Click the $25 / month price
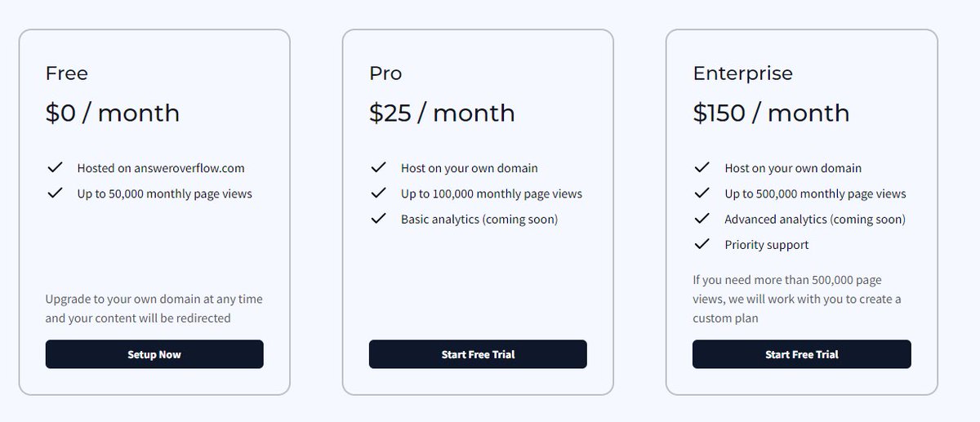The image size is (980, 422). 442,113
